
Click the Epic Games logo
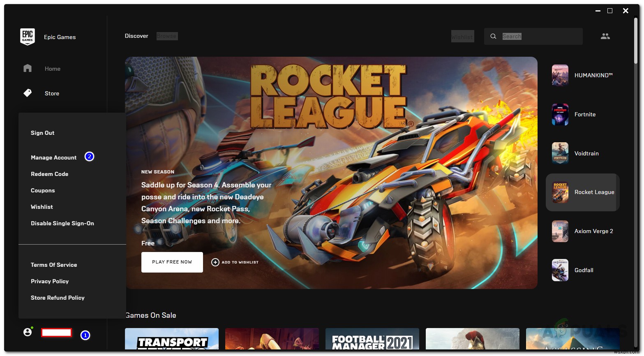pos(27,37)
